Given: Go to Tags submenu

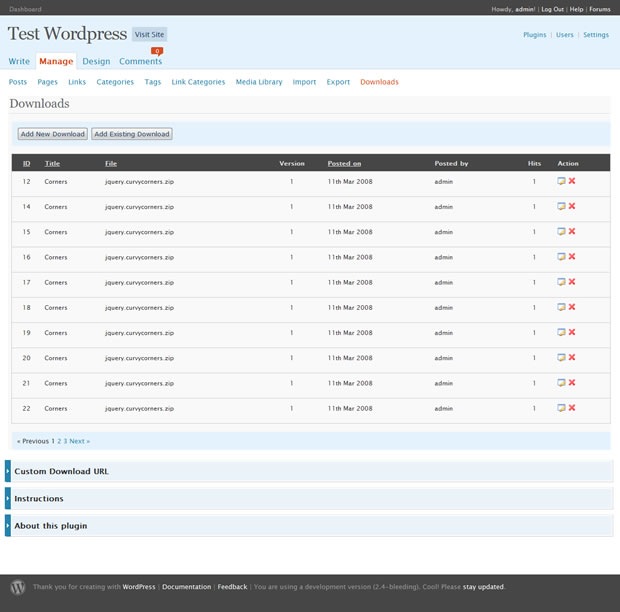Looking at the screenshot, I should pyautogui.click(x=153, y=82).
